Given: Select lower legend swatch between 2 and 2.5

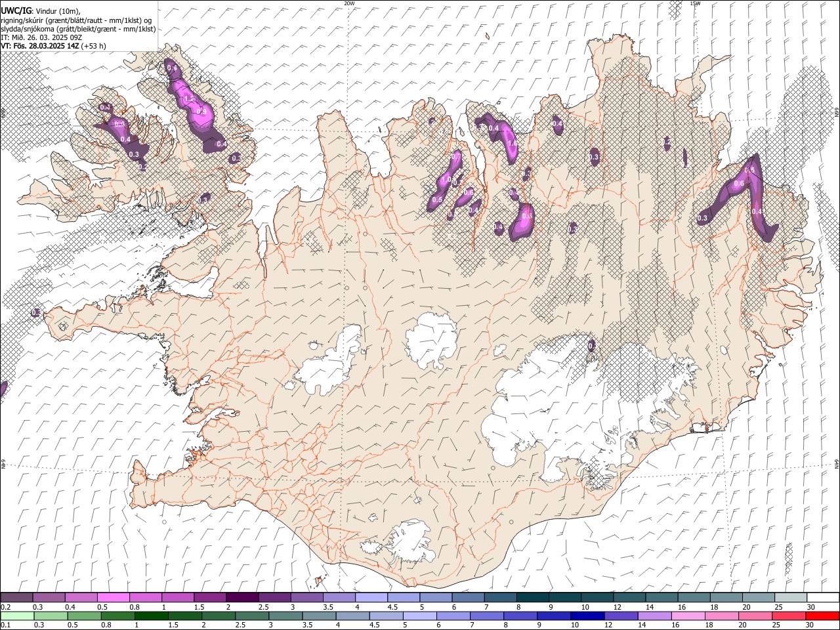Looking at the screenshot, I should pos(219,616).
